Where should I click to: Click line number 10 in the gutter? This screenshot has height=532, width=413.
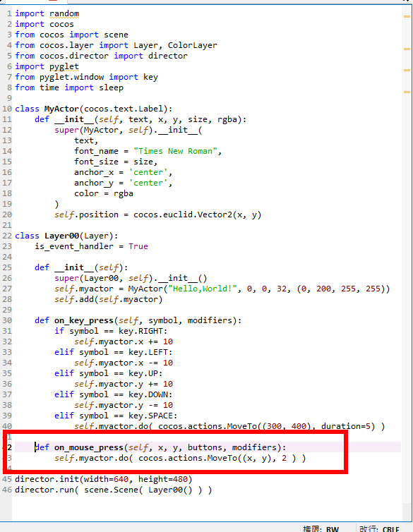click(x=7, y=109)
